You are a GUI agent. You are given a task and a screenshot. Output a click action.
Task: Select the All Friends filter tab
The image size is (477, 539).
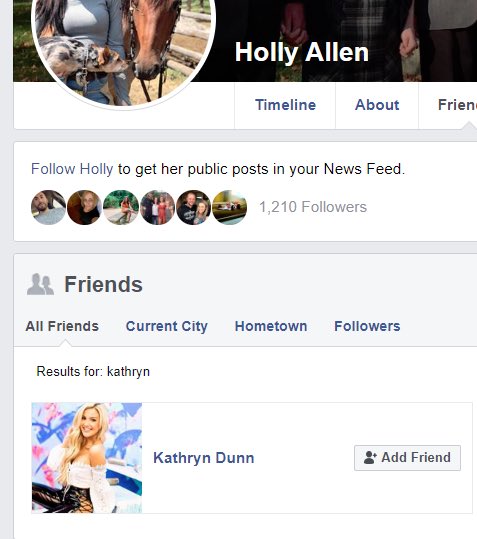(x=62, y=326)
